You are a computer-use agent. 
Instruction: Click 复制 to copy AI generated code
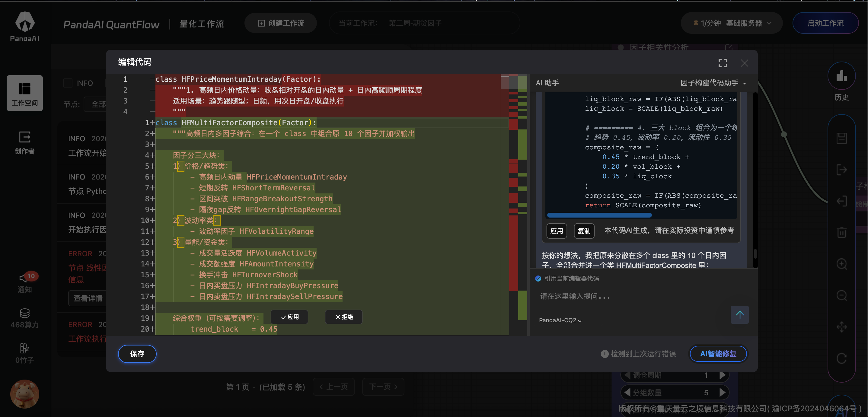pos(584,231)
